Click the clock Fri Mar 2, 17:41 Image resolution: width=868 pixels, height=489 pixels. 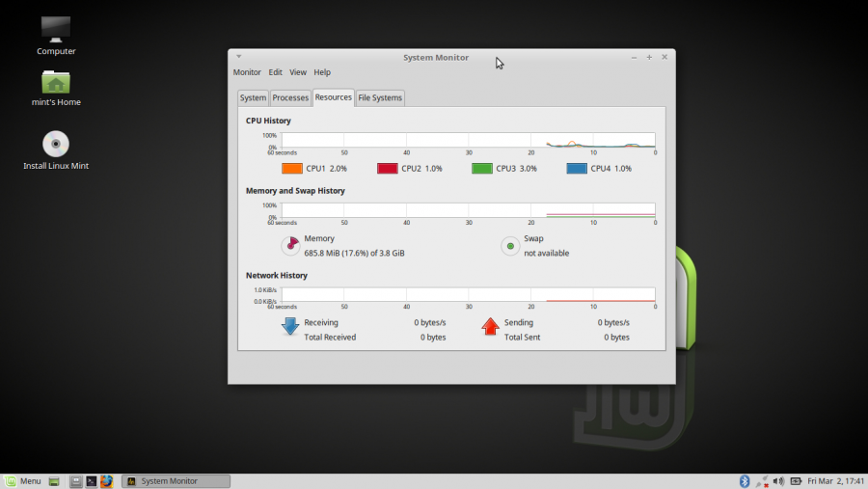click(835, 481)
